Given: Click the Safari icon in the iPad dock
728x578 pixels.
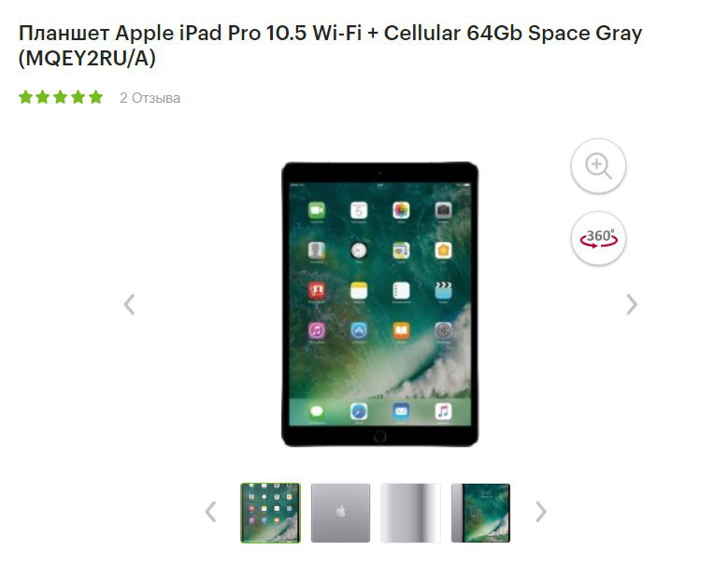Looking at the screenshot, I should point(359,412).
